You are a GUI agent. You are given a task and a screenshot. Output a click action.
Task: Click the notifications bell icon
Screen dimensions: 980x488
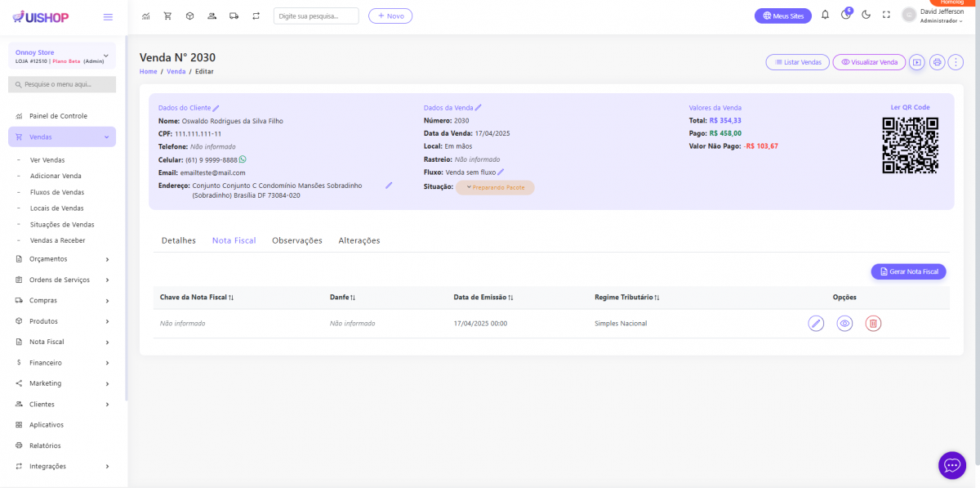pos(825,16)
